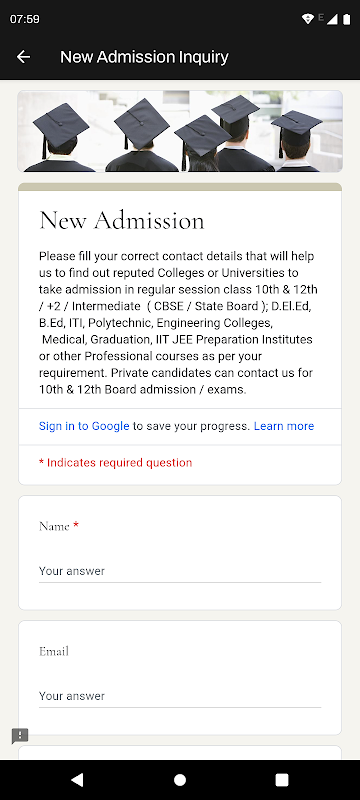Focus the Email answer field
360x800 pixels.
pyautogui.click(x=180, y=696)
